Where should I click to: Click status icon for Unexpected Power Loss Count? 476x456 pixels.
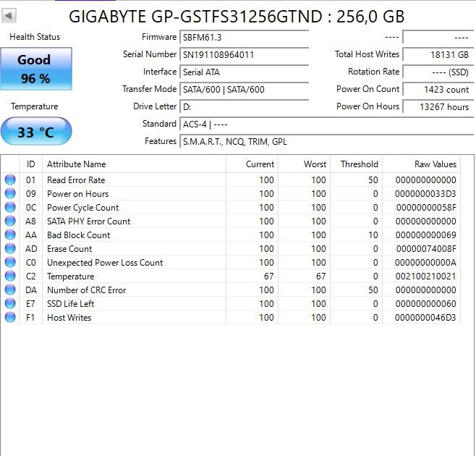click(x=10, y=262)
